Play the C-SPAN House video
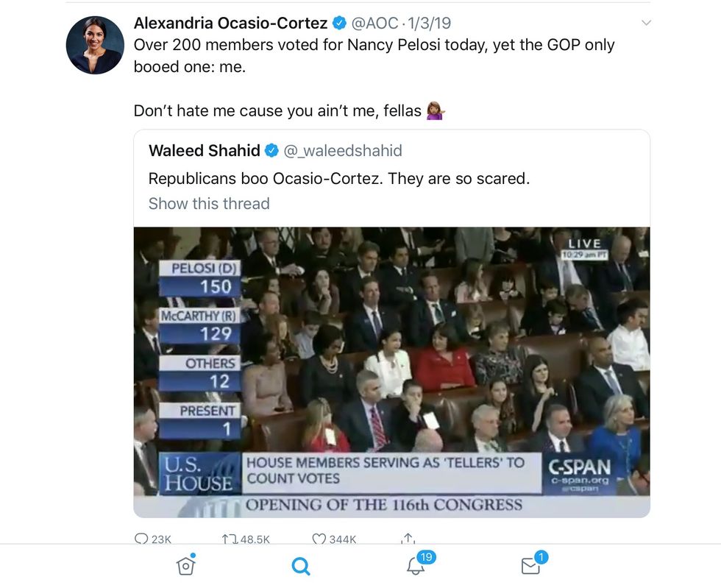 coord(391,372)
